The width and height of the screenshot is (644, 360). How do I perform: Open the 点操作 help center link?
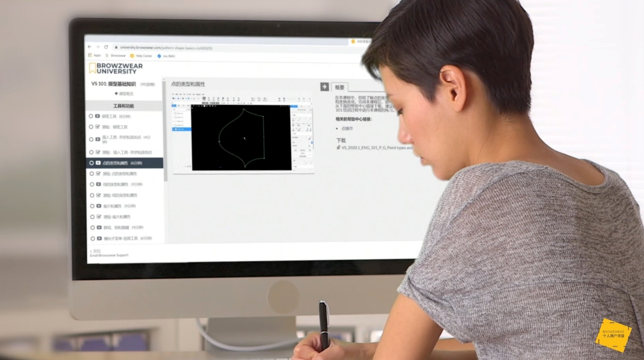tap(347, 129)
